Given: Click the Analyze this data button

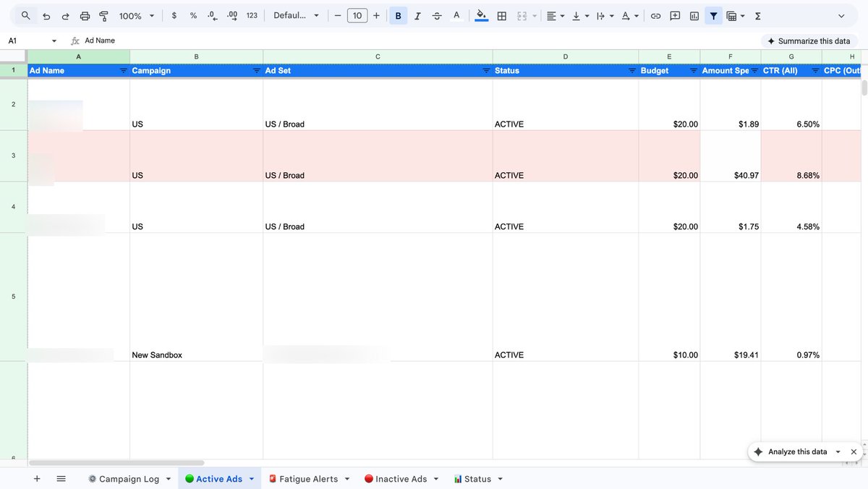Looking at the screenshot, I should (x=791, y=451).
